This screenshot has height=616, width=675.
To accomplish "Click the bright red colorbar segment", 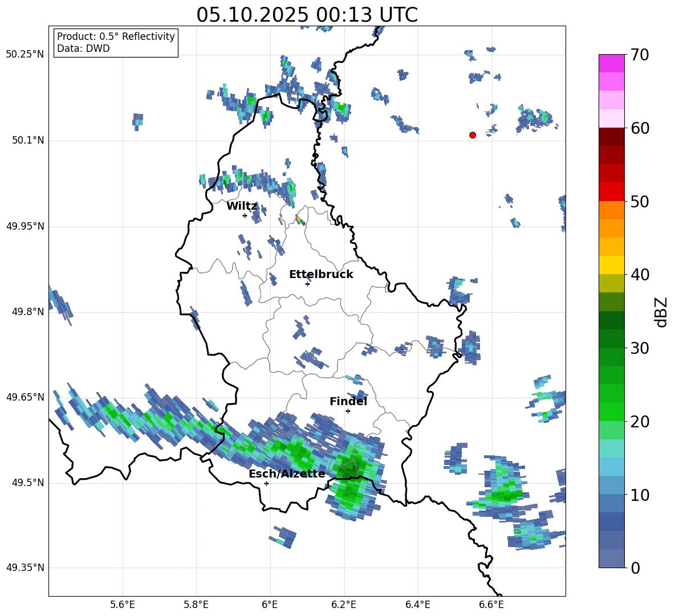I will point(611,192).
